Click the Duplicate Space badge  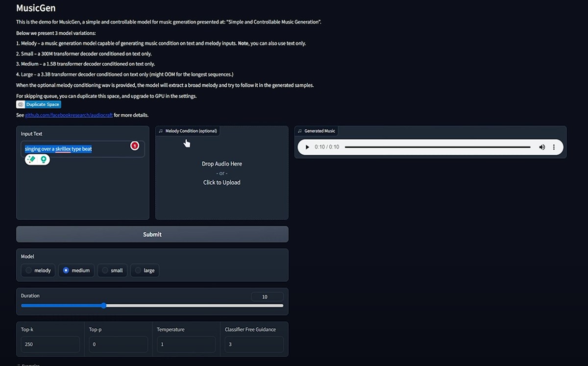click(39, 104)
